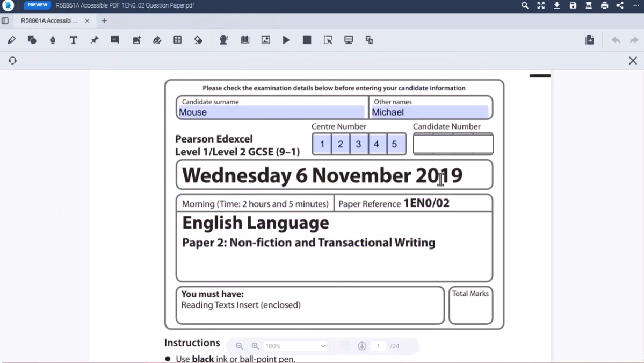Click the page number field
644x363 pixels.
(378, 346)
